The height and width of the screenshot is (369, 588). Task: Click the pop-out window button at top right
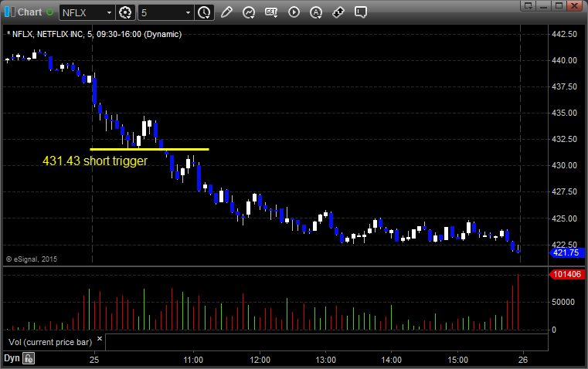pyautogui.click(x=529, y=5)
